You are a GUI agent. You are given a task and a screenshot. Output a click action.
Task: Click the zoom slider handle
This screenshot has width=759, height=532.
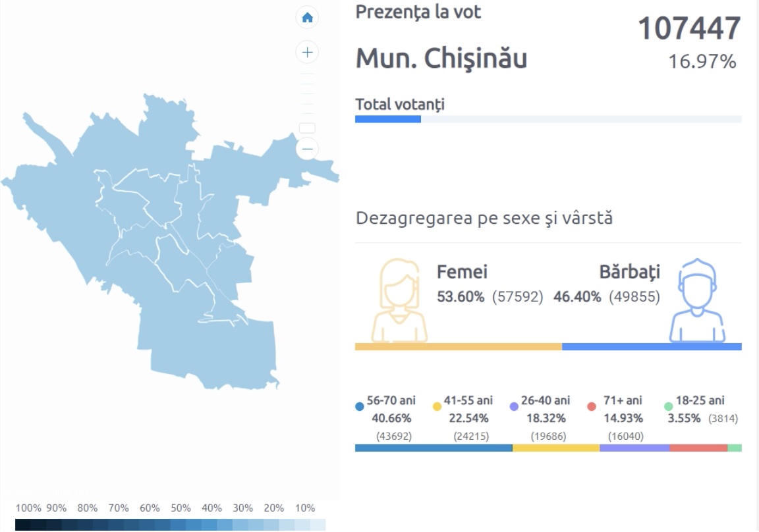(x=307, y=128)
